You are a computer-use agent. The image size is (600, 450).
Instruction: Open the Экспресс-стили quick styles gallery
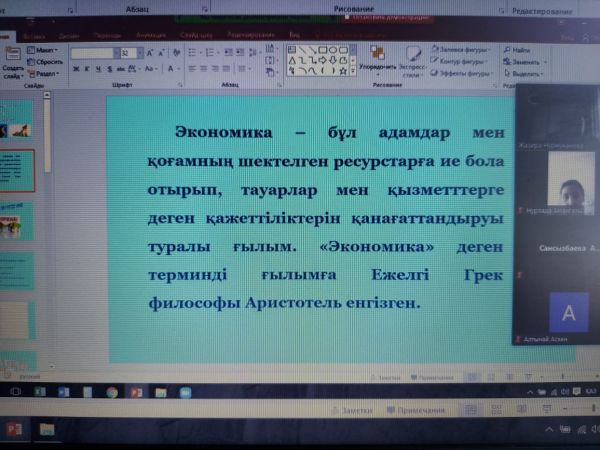point(414,60)
